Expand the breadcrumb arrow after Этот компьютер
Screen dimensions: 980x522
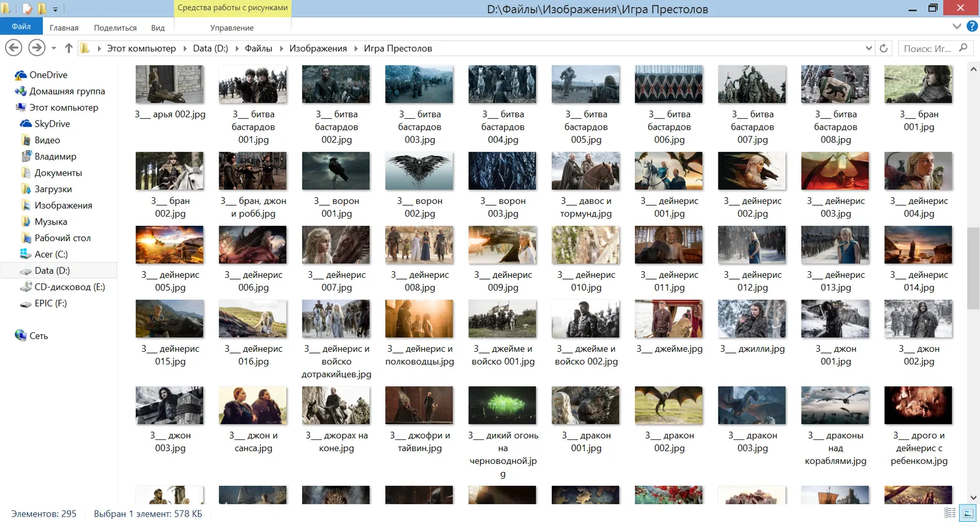pos(184,48)
